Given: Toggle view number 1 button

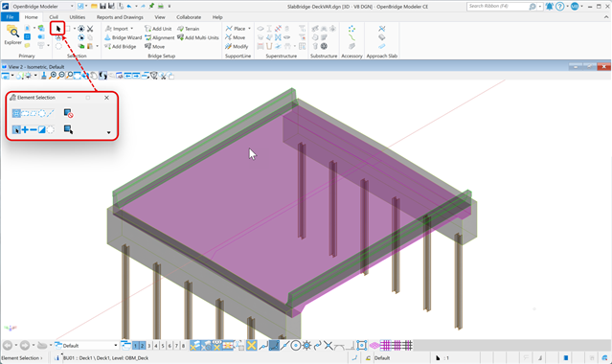Looking at the screenshot, I should [x=135, y=346].
